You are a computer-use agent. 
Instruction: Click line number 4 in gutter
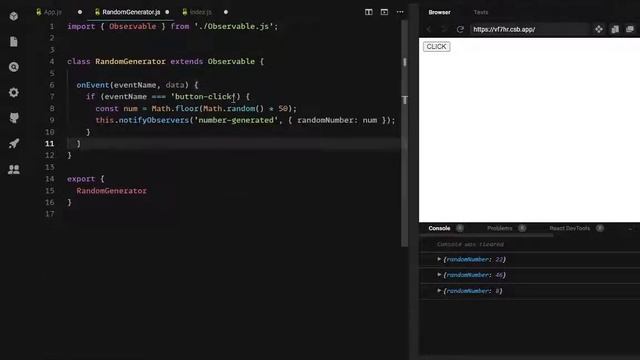(x=51, y=61)
